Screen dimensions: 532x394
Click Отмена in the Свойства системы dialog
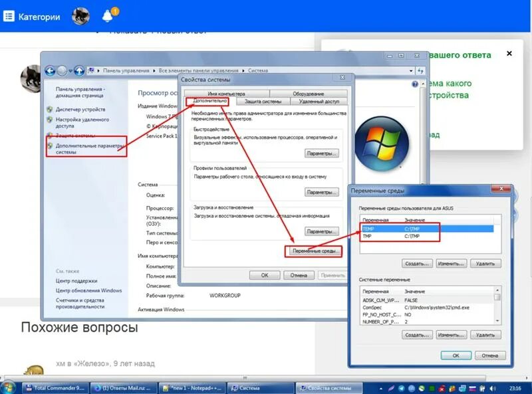(299, 275)
